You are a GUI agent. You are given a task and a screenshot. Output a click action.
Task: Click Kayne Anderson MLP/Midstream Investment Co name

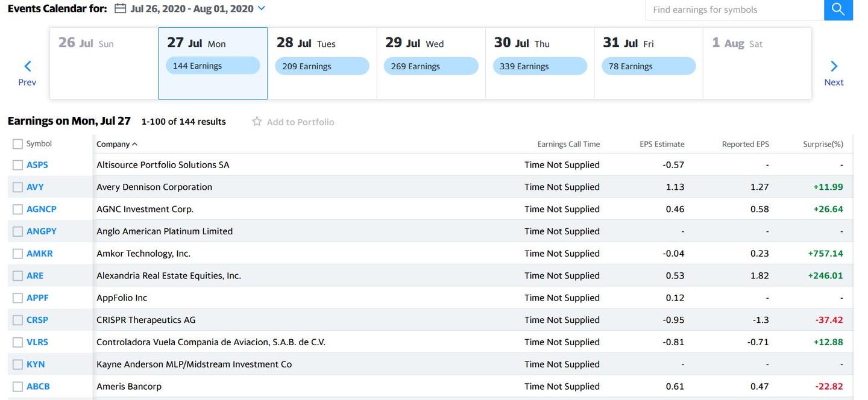(x=194, y=364)
